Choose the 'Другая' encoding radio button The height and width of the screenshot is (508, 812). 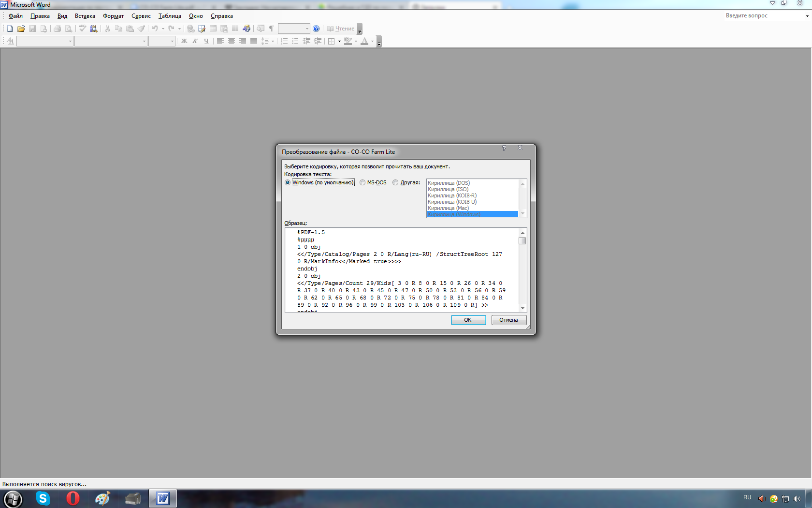coord(395,182)
